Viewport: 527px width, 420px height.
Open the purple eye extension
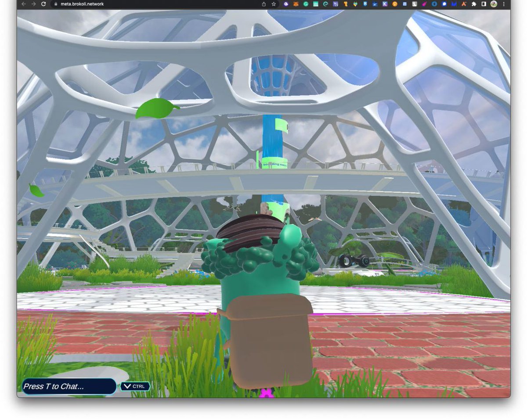[x=286, y=4]
